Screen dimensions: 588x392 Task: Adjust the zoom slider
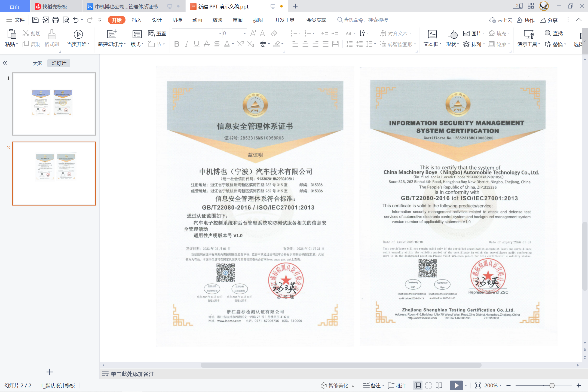[x=552, y=385]
